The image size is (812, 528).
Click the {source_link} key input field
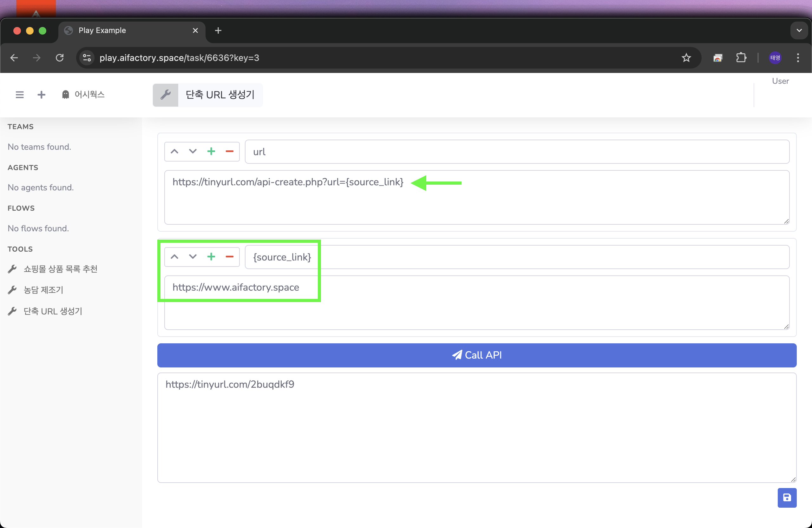point(517,257)
